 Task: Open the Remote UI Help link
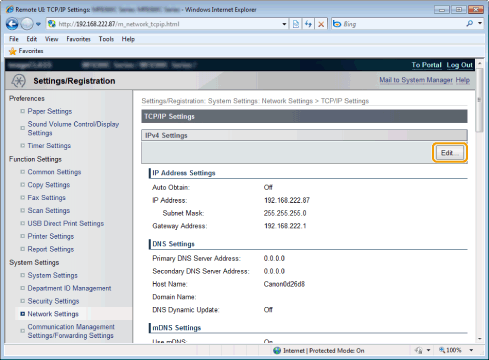click(463, 80)
